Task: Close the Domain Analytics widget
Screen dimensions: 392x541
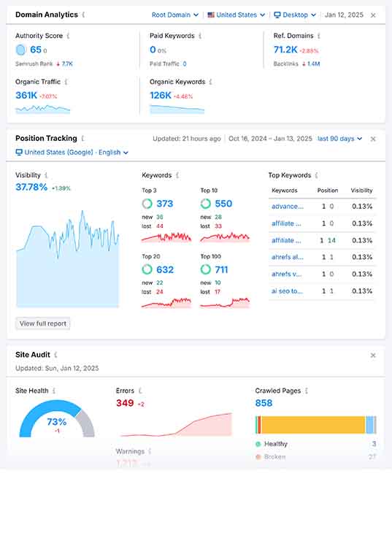Action: tap(373, 15)
